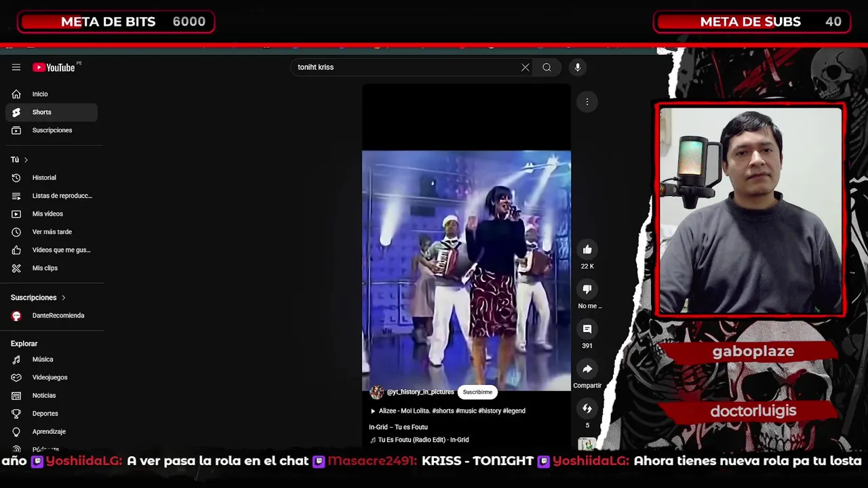The width and height of the screenshot is (868, 488).
Task: Like the Short with thumbs up
Action: click(x=587, y=250)
